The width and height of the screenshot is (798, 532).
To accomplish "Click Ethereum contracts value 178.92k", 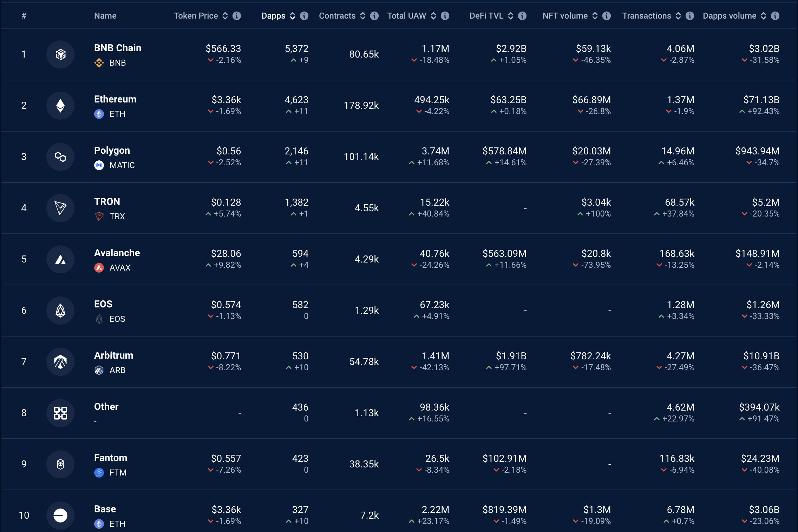I will click(x=361, y=106).
